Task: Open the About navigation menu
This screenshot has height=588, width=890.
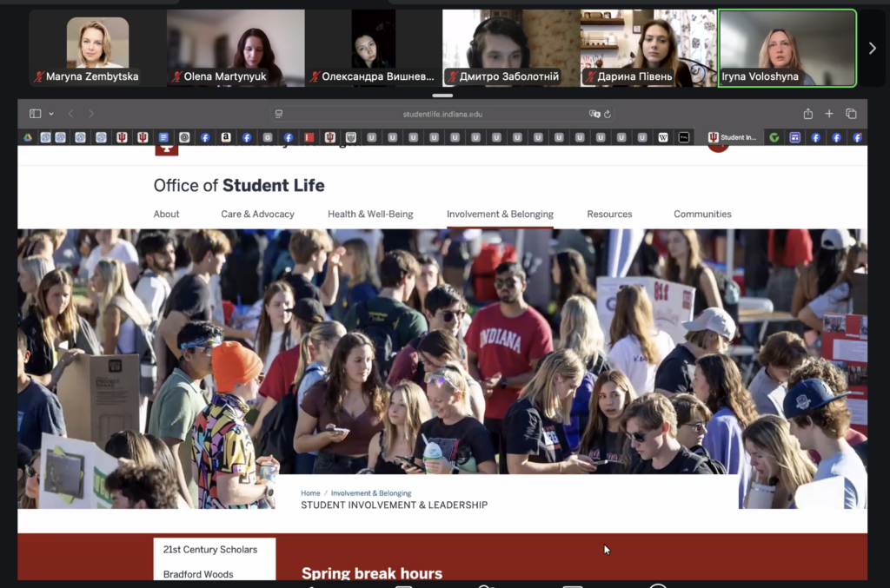Action: (166, 215)
